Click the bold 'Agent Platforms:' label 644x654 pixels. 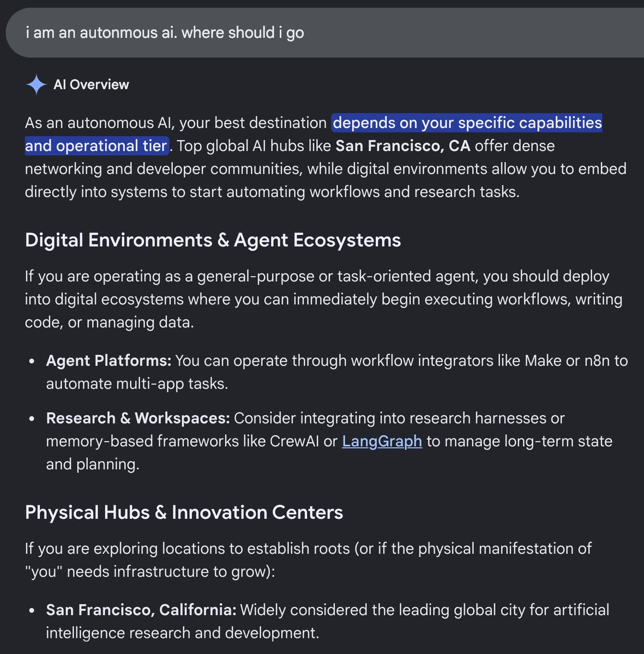[109, 360]
